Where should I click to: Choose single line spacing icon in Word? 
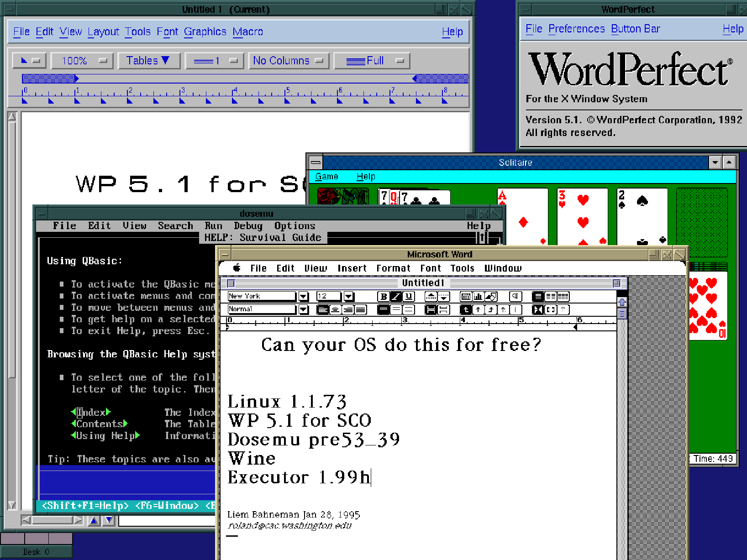click(x=384, y=310)
